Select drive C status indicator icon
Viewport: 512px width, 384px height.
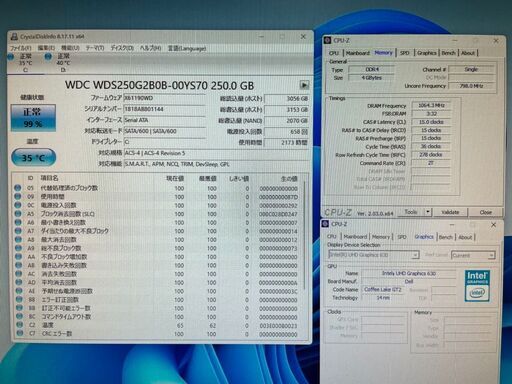[x=11, y=57]
